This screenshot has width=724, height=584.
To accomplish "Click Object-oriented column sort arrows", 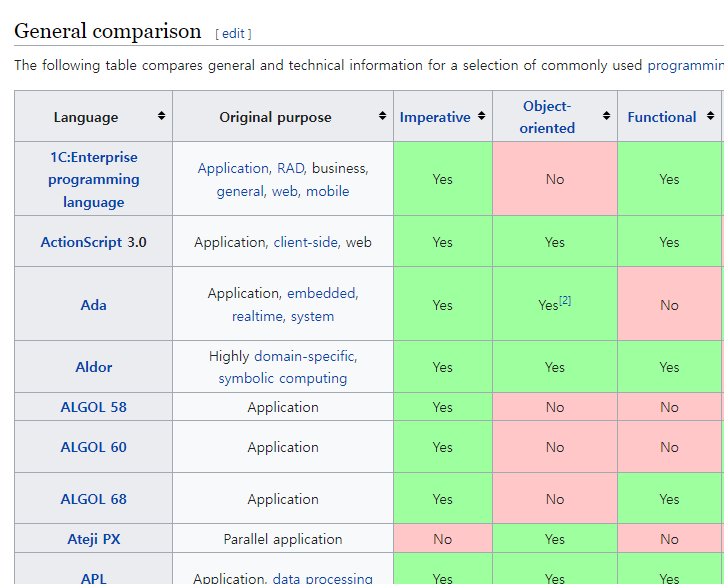I will (605, 117).
